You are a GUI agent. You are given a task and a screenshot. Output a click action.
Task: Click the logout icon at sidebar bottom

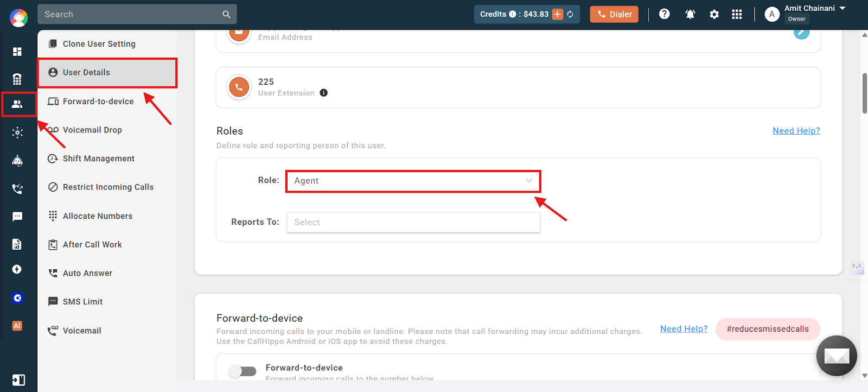(18, 380)
